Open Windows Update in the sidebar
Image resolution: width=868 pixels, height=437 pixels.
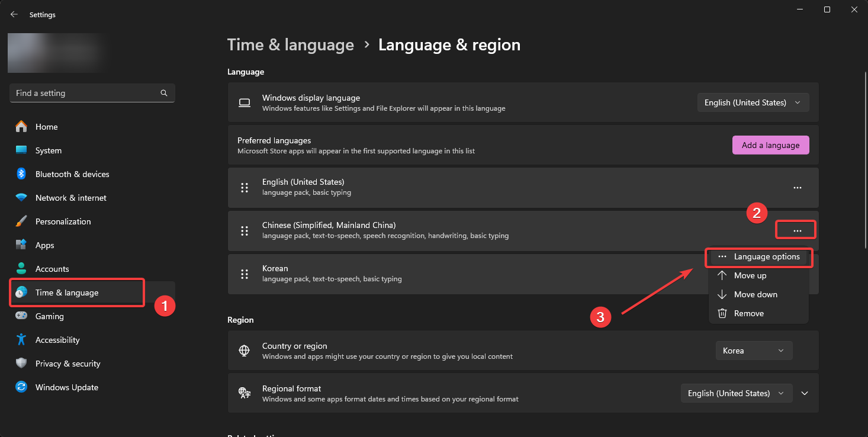[x=92, y=387]
